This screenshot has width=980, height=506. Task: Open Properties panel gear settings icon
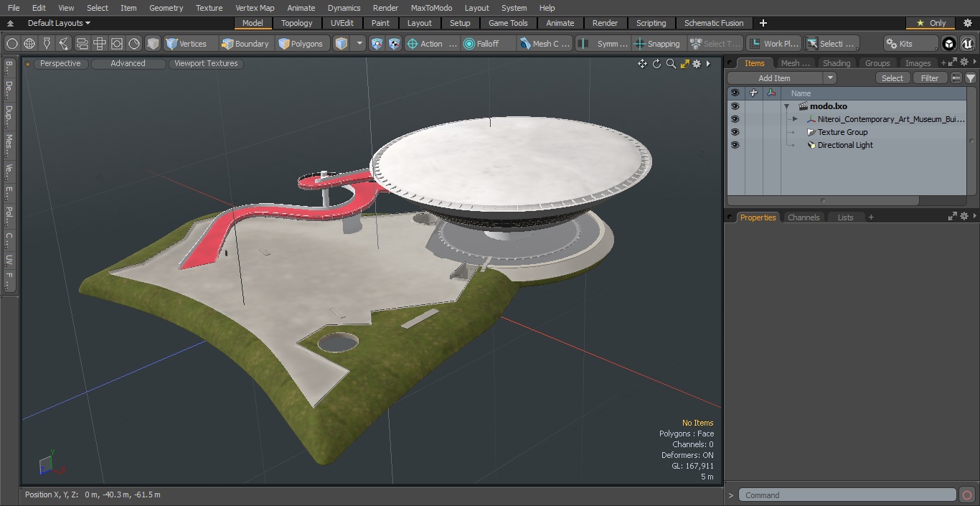coord(963,217)
